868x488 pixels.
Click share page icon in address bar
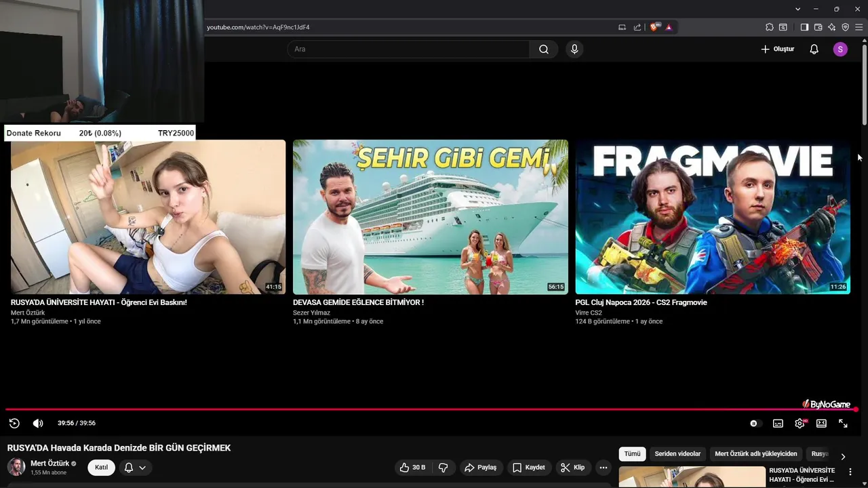click(x=637, y=27)
